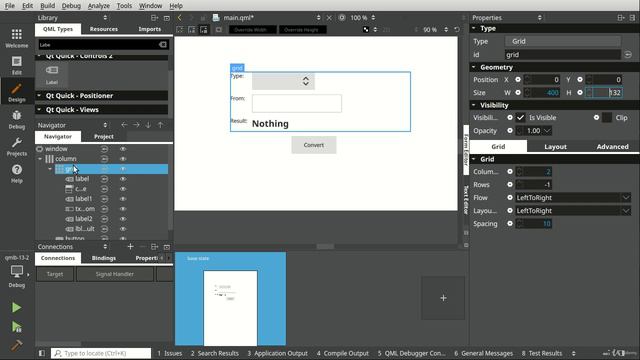Open the Welcome mode
Screen dimensions: 640x360
(17, 38)
